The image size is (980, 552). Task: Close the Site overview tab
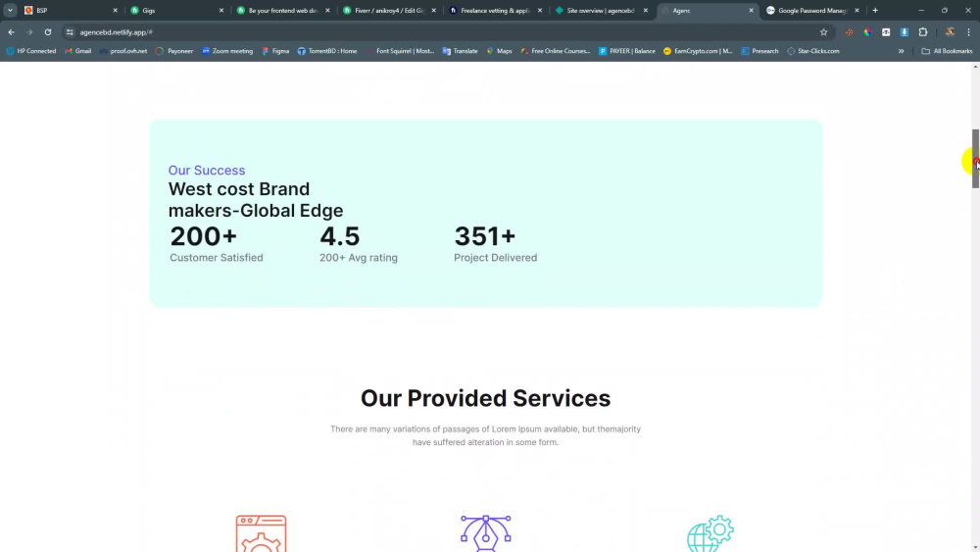click(646, 10)
